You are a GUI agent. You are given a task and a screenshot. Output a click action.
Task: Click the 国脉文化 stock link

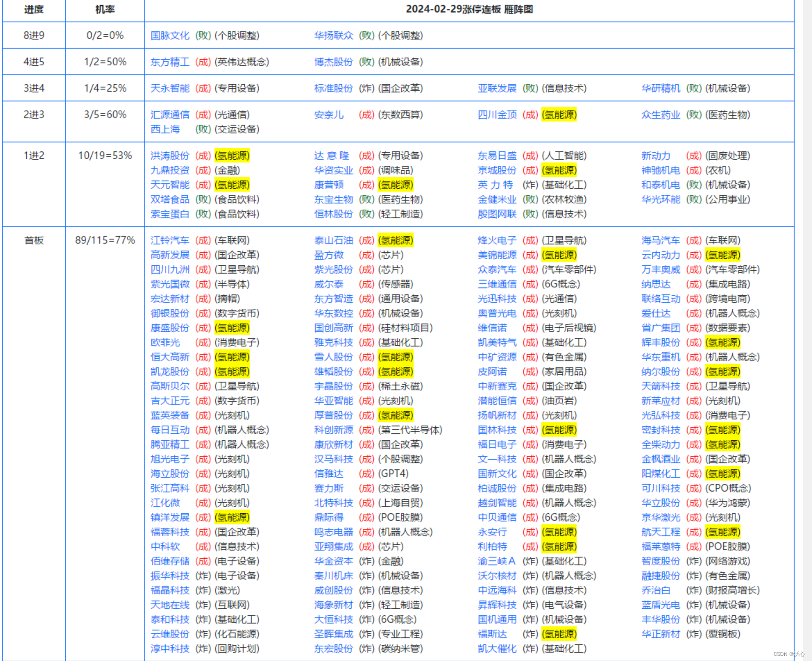pyautogui.click(x=170, y=36)
